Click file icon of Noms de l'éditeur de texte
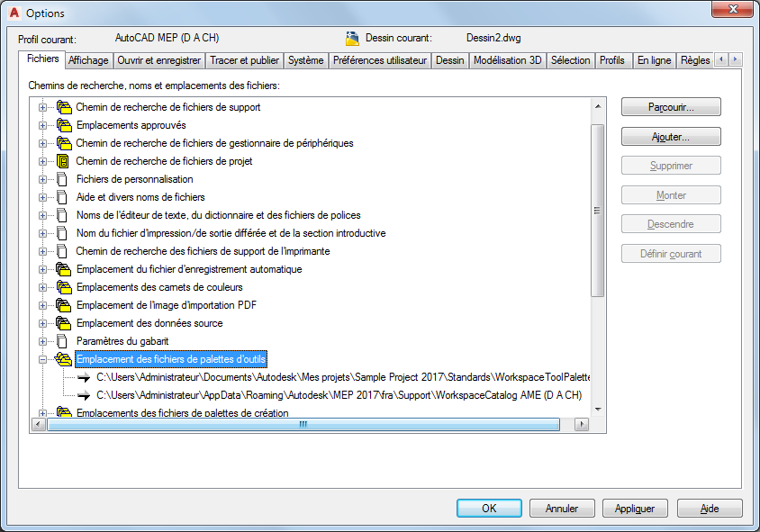The height and width of the screenshot is (532, 760). pos(62,215)
